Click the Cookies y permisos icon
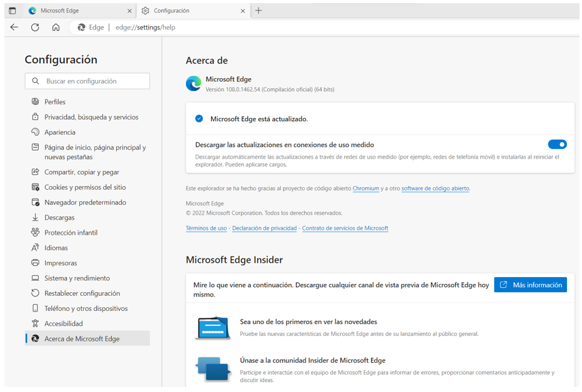This screenshot has height=392, width=582. tap(35, 187)
